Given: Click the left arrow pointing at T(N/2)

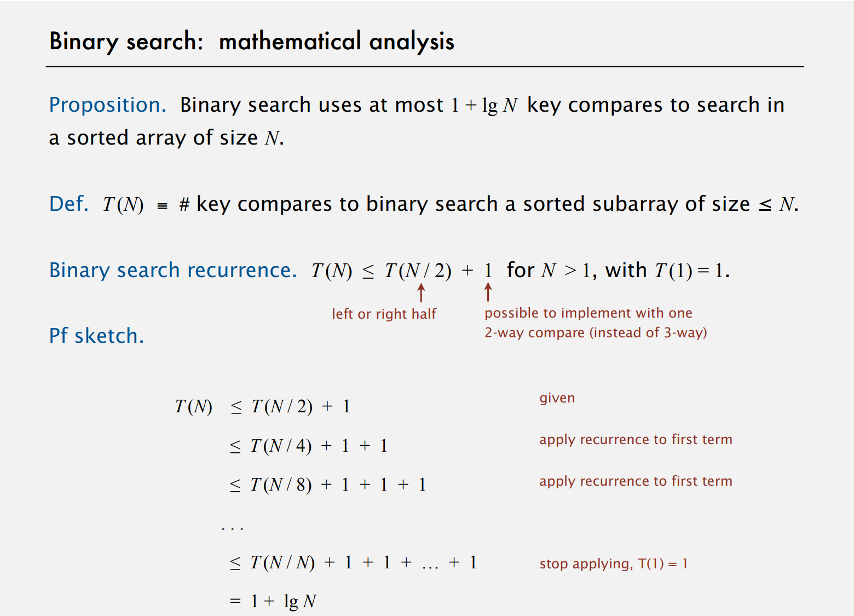Looking at the screenshot, I should coord(421,293).
